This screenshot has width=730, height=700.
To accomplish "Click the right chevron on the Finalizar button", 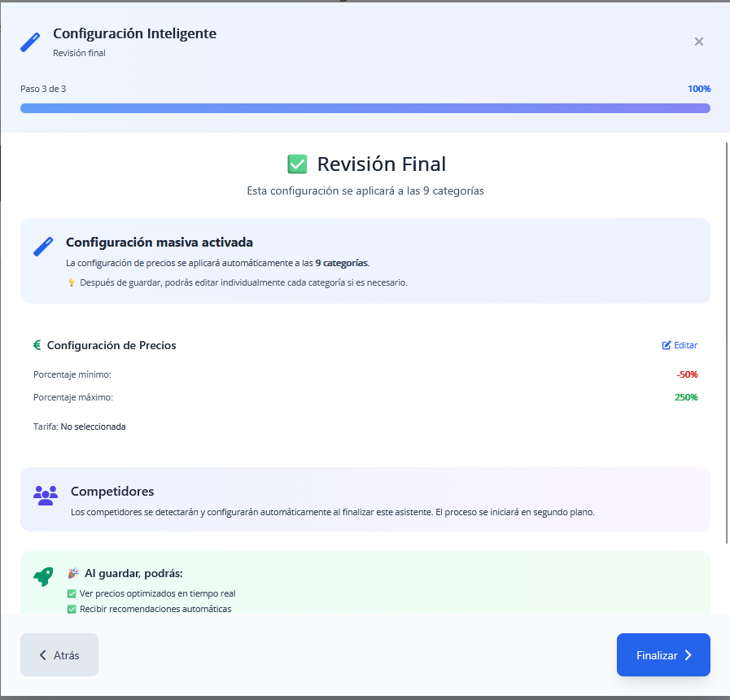I will tap(688, 655).
